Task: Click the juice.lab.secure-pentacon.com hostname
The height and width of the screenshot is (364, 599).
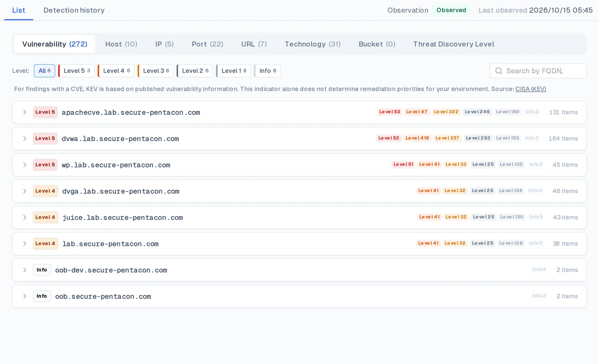Action: point(123,217)
